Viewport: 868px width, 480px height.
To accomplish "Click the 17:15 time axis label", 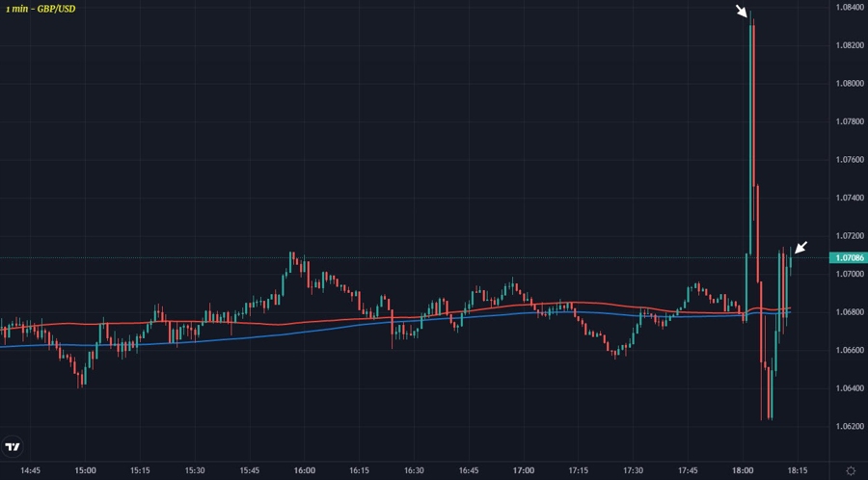I will tap(579, 470).
